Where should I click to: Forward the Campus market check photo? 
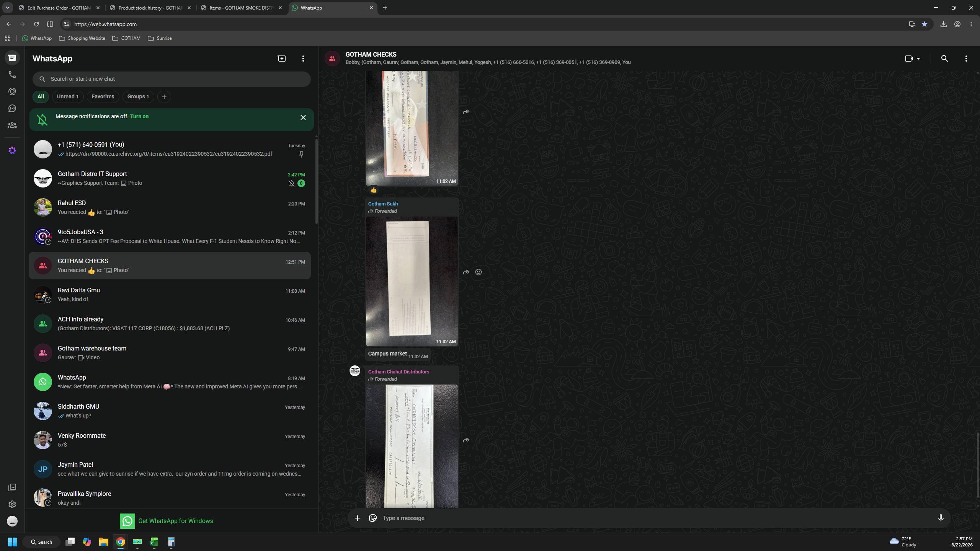(466, 272)
